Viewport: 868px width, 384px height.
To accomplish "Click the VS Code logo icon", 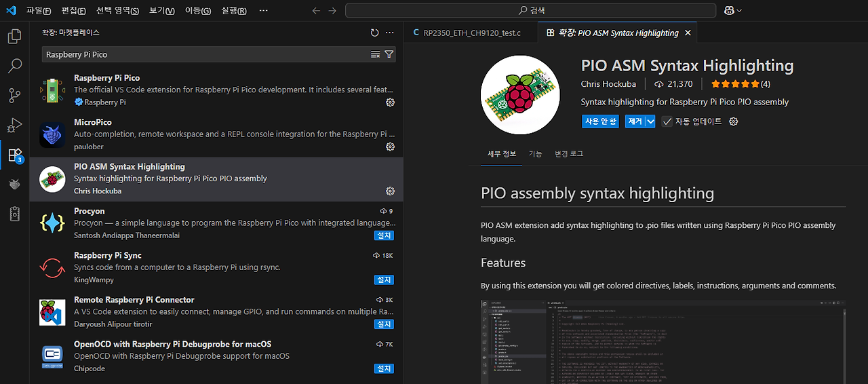I will click(11, 10).
